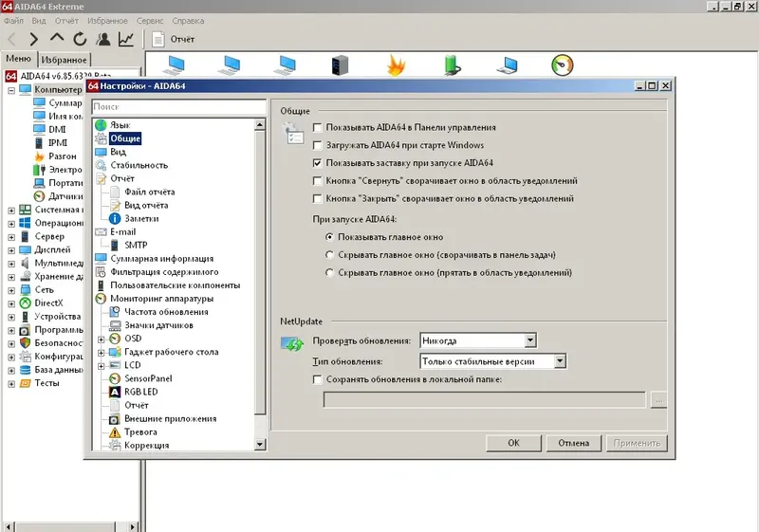Click settings tree scrollbar down arrow
The image size is (759, 532).
pos(260,444)
